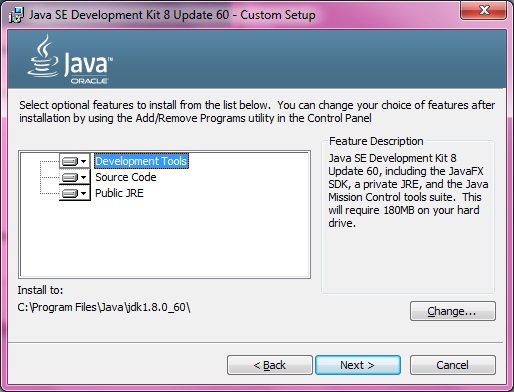
Task: Select the Development Tools feature
Action: (141, 161)
